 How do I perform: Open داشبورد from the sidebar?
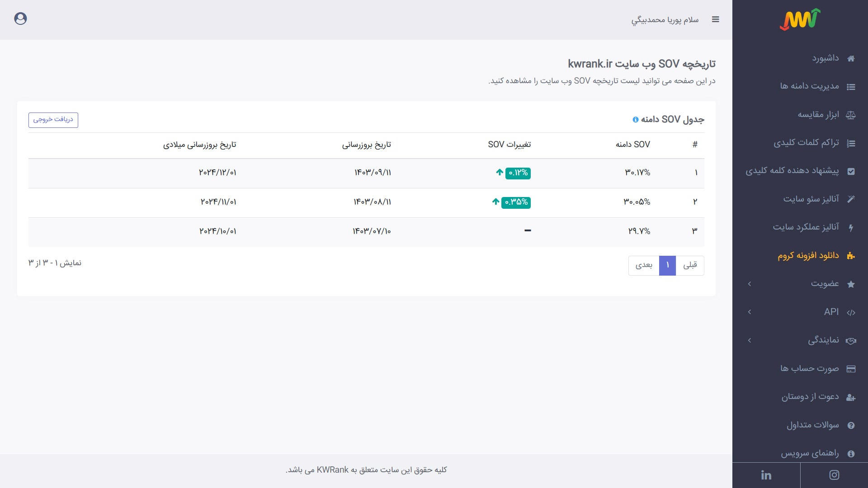click(x=826, y=58)
